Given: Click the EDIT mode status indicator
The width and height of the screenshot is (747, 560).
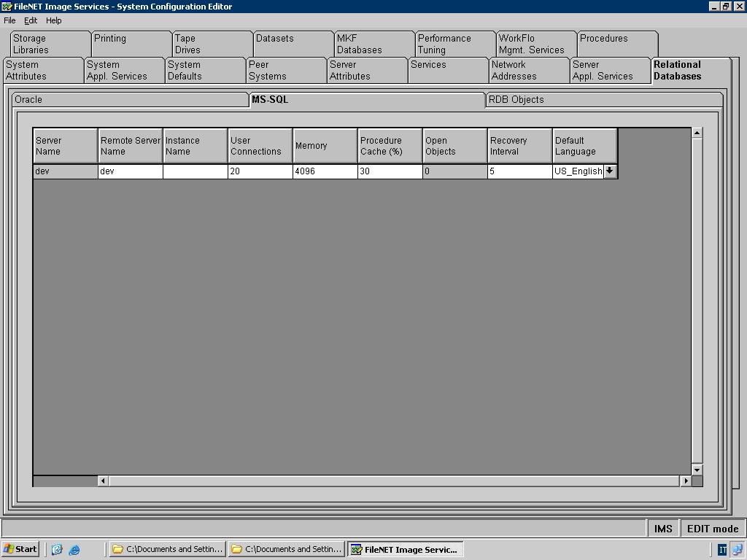Looking at the screenshot, I should (x=713, y=529).
